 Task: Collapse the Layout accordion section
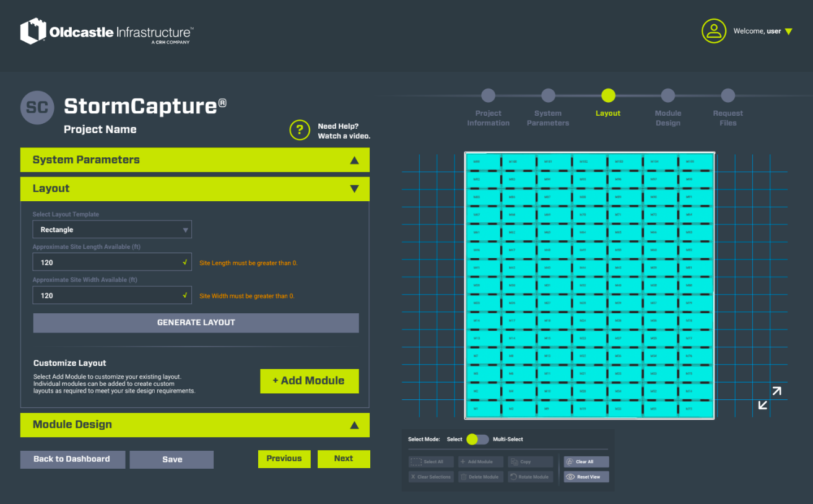coord(195,189)
